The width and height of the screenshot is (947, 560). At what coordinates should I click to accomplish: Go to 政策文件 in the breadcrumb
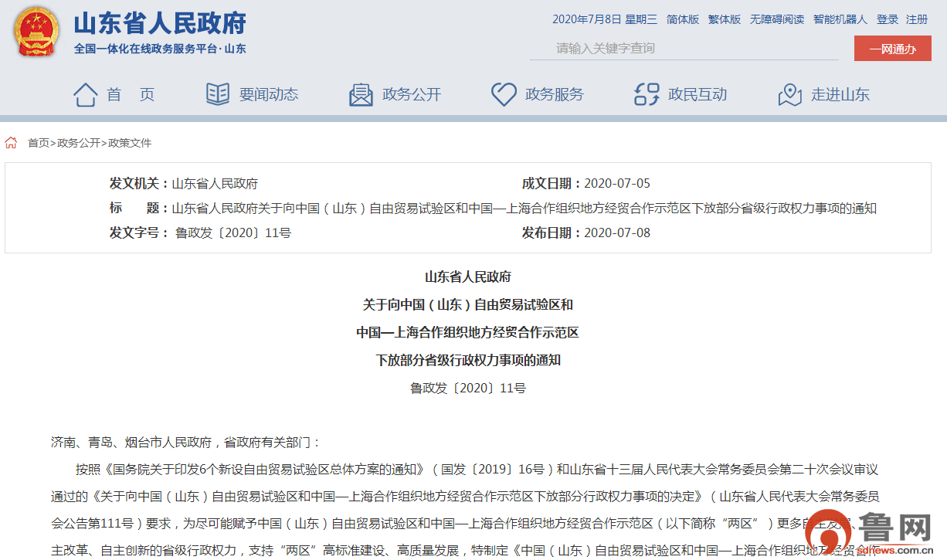pos(130,143)
